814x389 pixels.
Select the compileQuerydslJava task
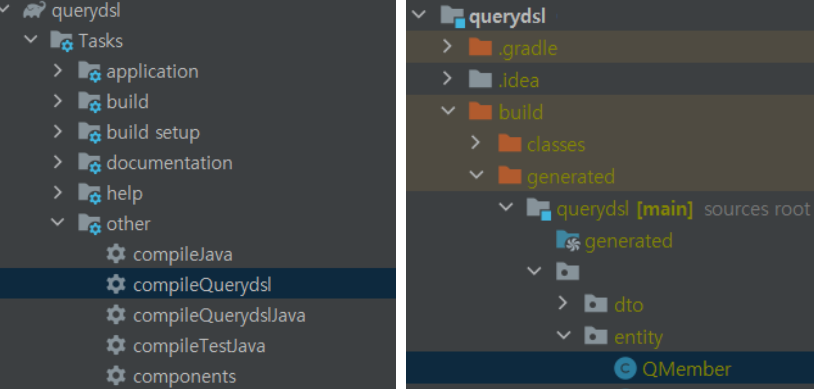[219, 315]
